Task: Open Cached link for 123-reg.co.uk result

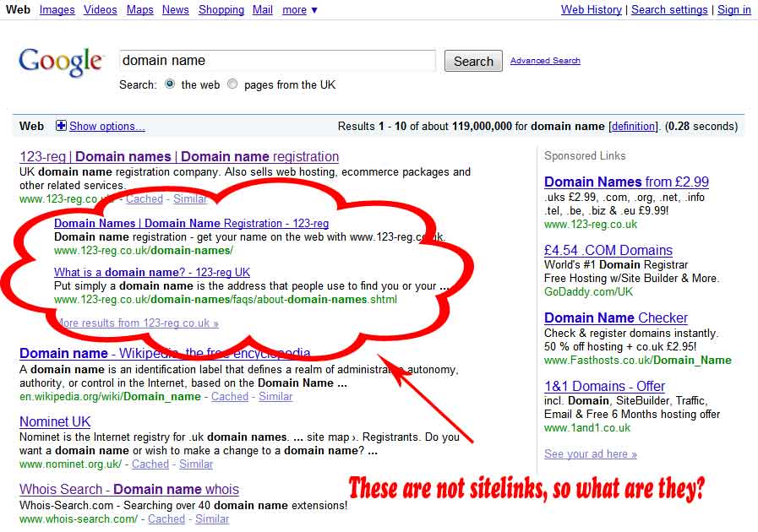Action: 144,198
